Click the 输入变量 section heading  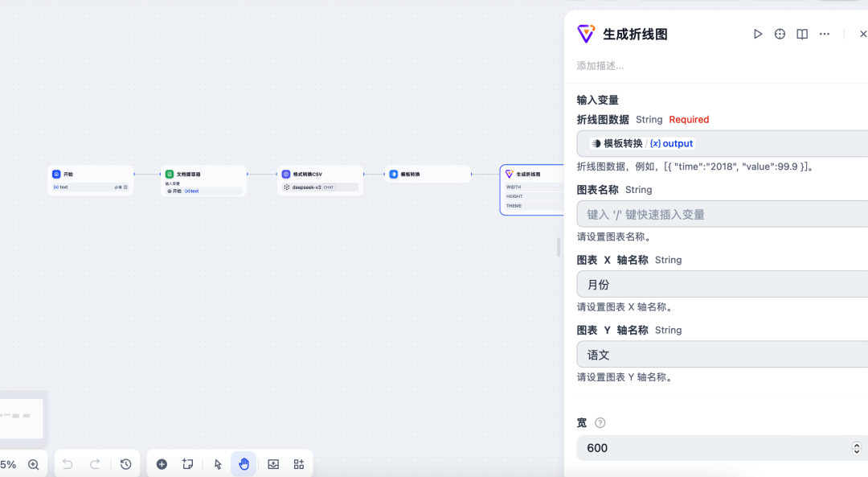[597, 101]
